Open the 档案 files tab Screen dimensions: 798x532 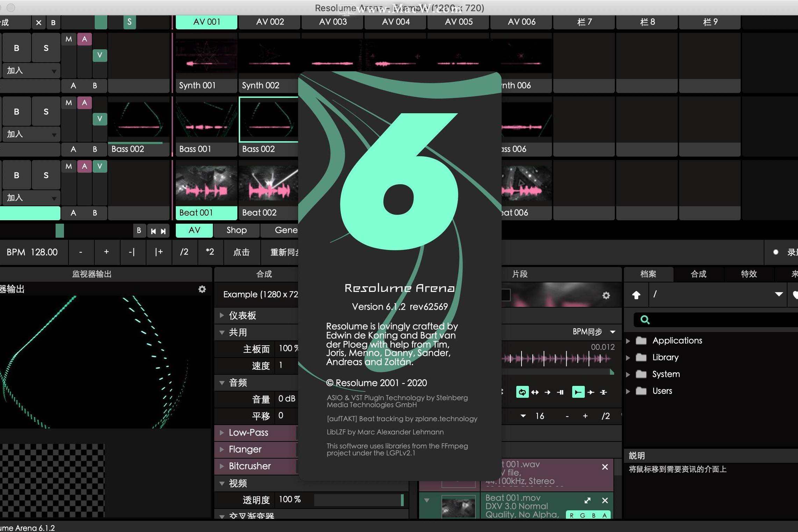(x=648, y=274)
